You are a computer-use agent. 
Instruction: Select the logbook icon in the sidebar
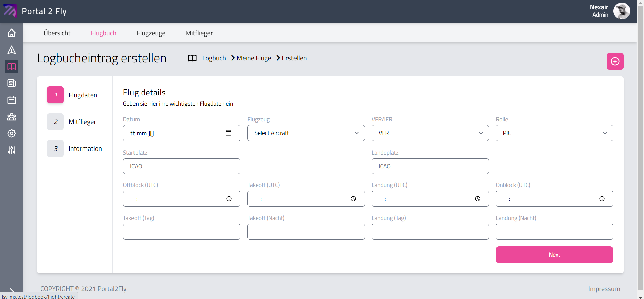pyautogui.click(x=12, y=66)
